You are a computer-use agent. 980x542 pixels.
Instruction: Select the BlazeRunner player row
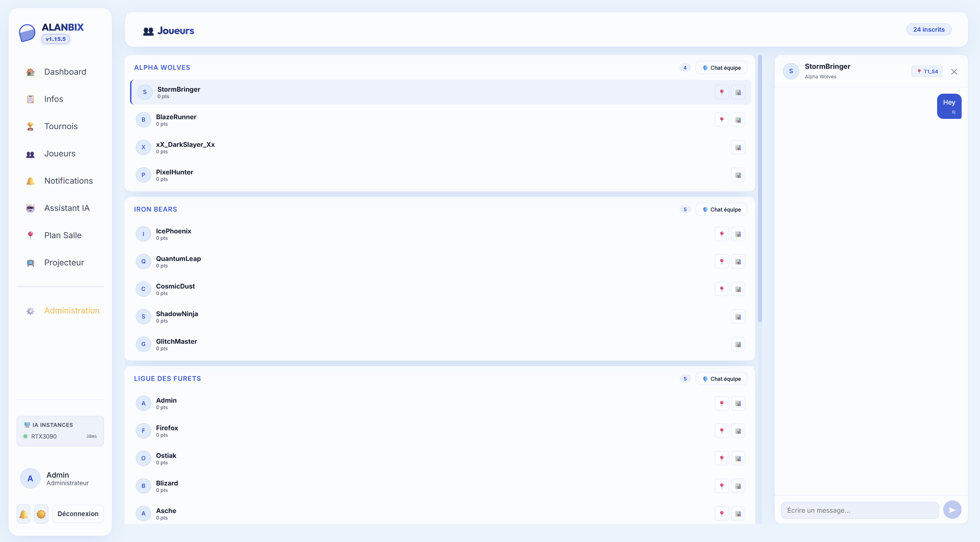[441, 120]
